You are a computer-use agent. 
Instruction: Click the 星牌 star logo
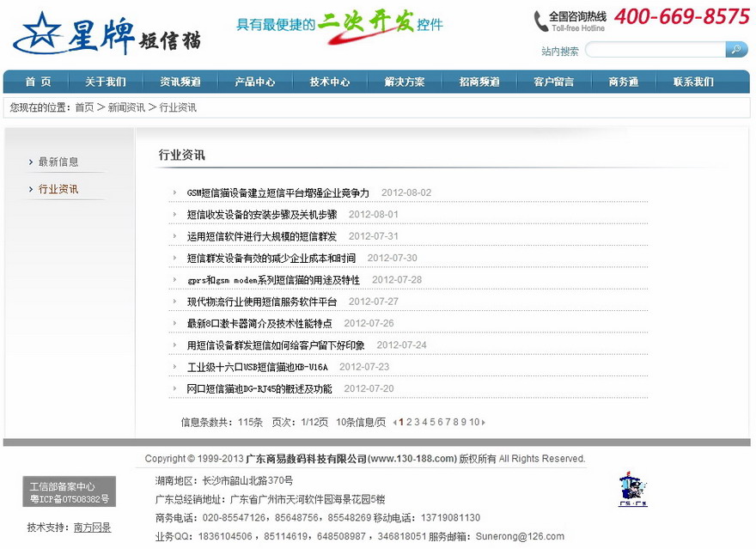pyautogui.click(x=39, y=34)
